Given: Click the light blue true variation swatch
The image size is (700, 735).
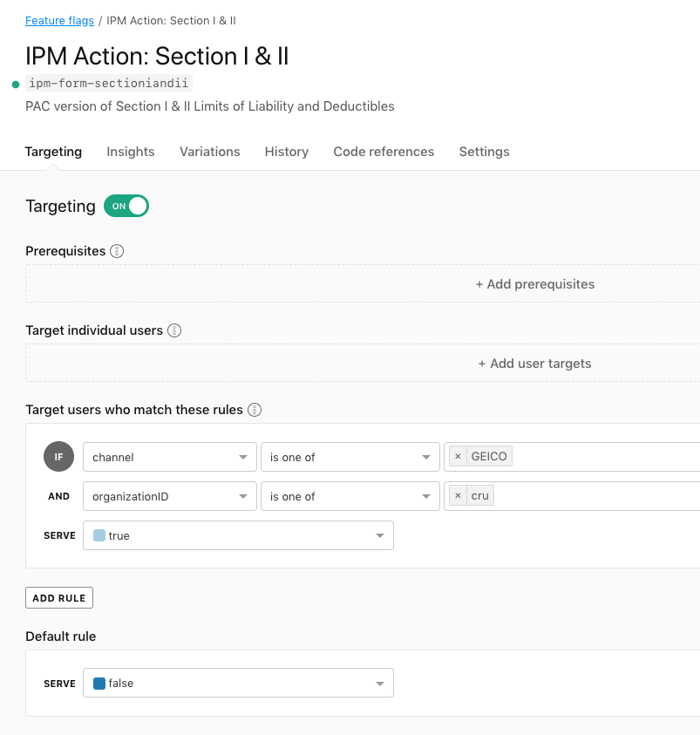Looking at the screenshot, I should (99, 535).
